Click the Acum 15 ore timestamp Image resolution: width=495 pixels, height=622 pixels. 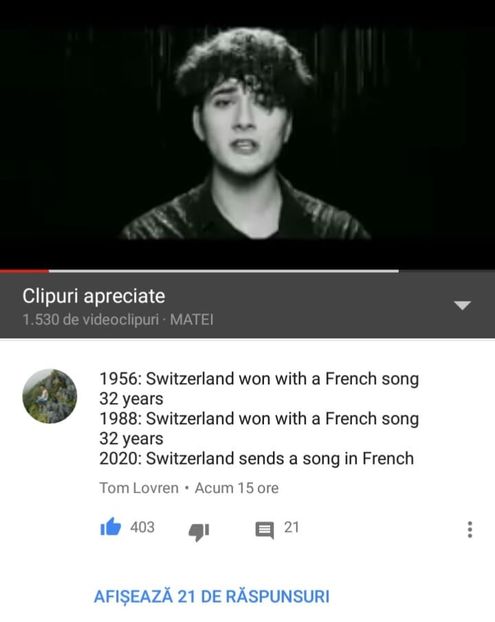click(x=236, y=488)
